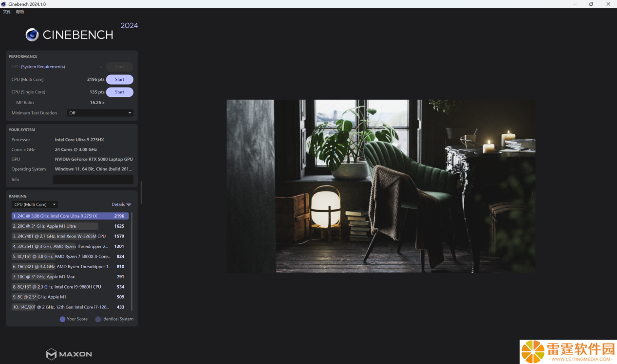
Task: Click the Cinebench sphere logo beside the CINEBENCH wordmark
Action: 32,35
